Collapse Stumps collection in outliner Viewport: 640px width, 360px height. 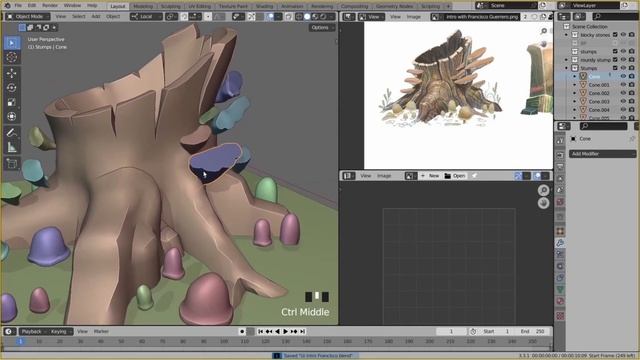pyautogui.click(x=566, y=68)
